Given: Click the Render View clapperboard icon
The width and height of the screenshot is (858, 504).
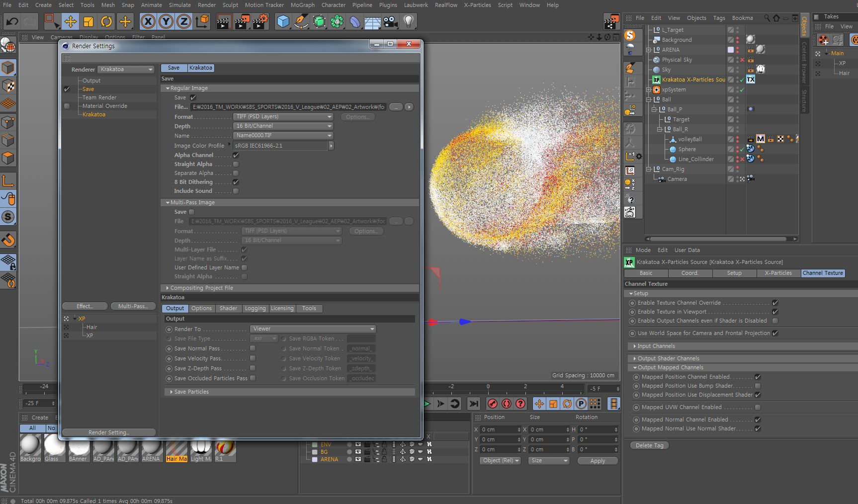Looking at the screenshot, I should [x=224, y=21].
